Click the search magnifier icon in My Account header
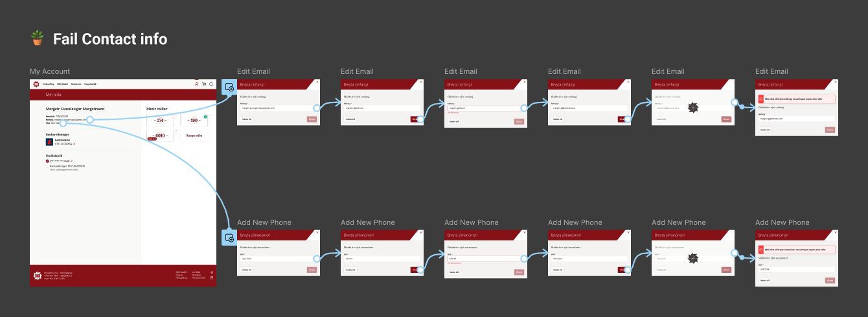Viewport: 868px width, 317px height. click(x=211, y=84)
